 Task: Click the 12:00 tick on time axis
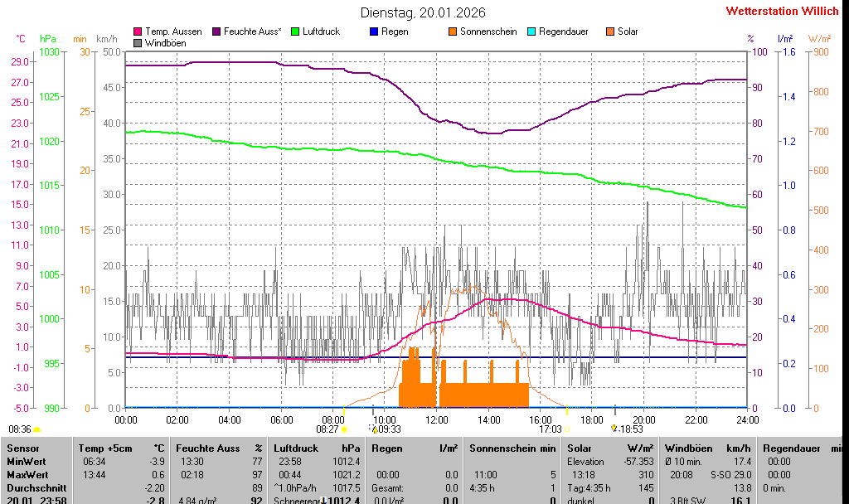436,420
